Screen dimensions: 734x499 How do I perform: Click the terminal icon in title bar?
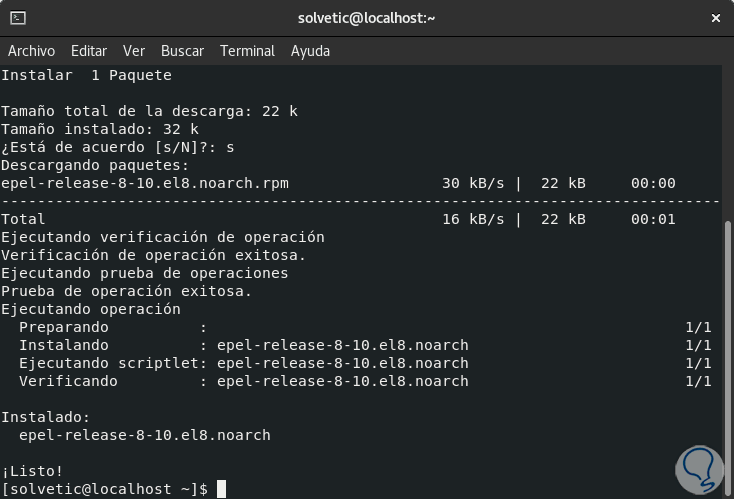point(18,18)
